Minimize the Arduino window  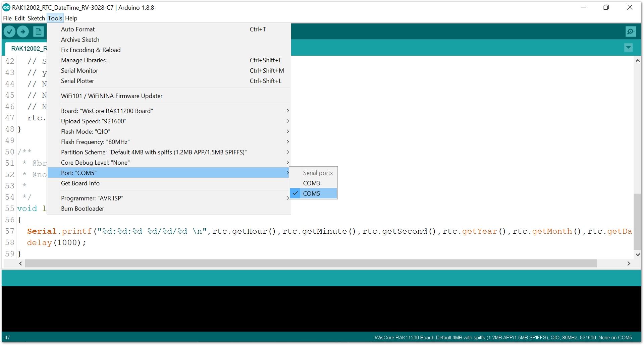tap(583, 7)
